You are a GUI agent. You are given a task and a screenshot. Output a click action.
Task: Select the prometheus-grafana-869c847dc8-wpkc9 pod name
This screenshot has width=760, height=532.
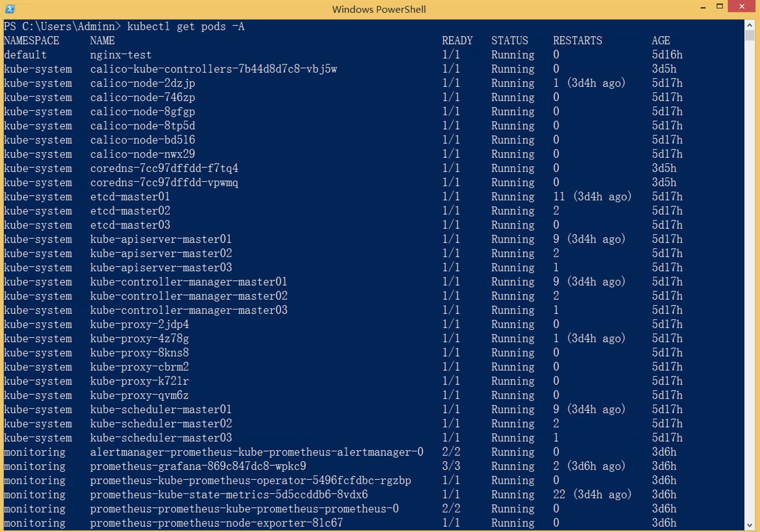tap(198, 467)
